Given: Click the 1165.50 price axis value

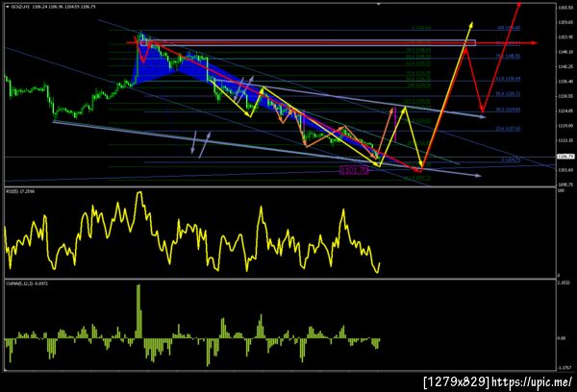Looking at the screenshot, I should (565, 8).
